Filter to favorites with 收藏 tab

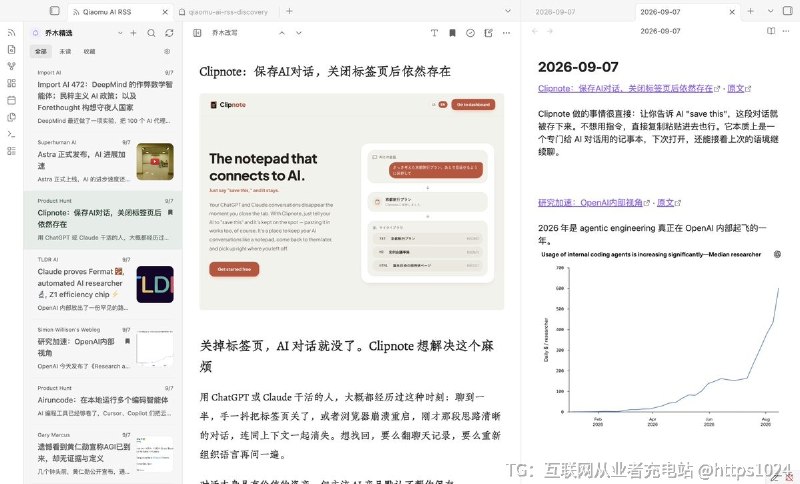click(x=89, y=52)
